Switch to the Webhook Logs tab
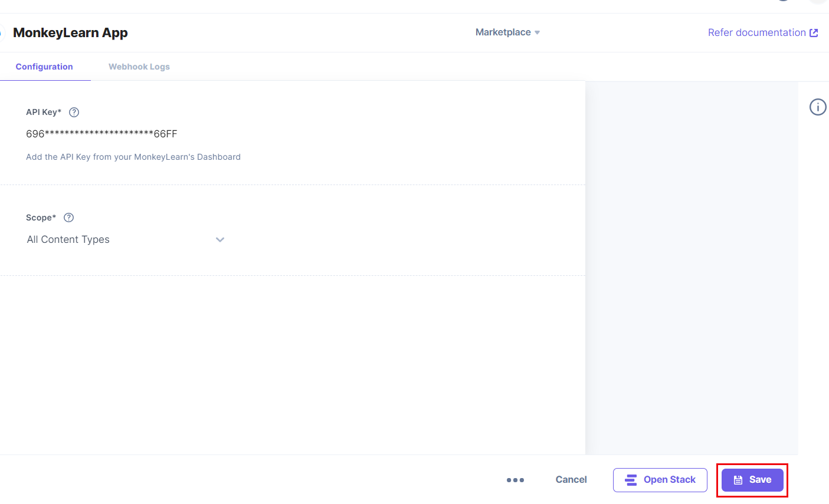829x504 pixels. coord(139,67)
